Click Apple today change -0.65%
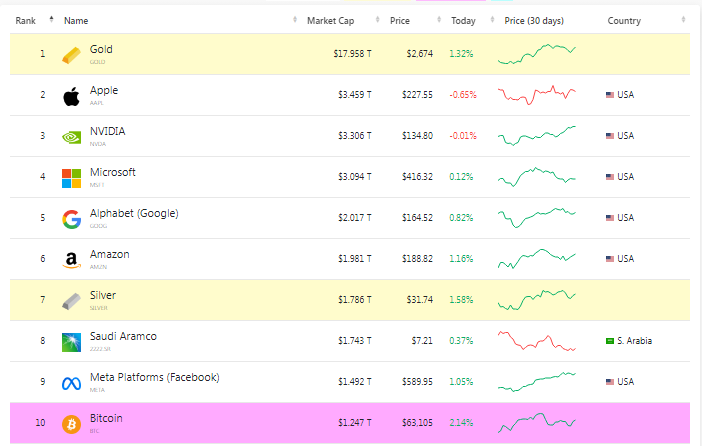This screenshot has width=702, height=446. 463,95
